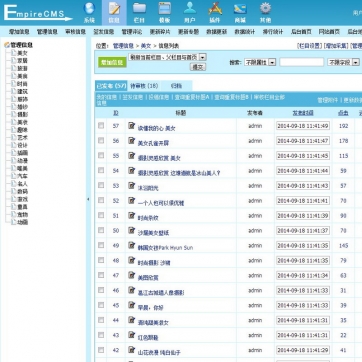Tick the checkbox for row ID 54
The image size is (362, 362).
tap(101, 170)
